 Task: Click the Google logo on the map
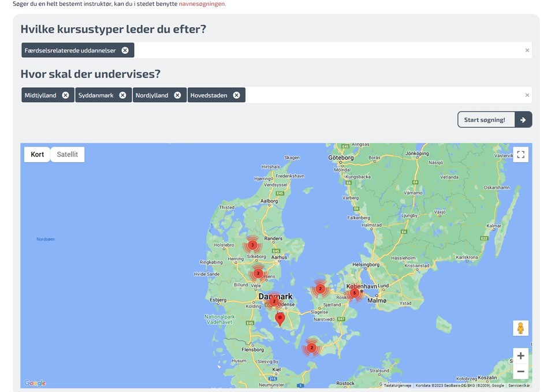(x=35, y=382)
